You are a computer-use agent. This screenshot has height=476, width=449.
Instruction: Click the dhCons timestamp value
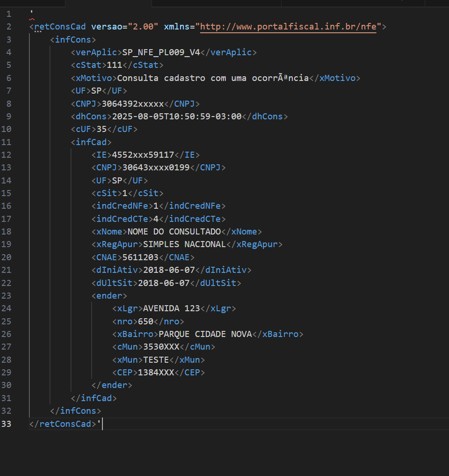tap(177, 117)
